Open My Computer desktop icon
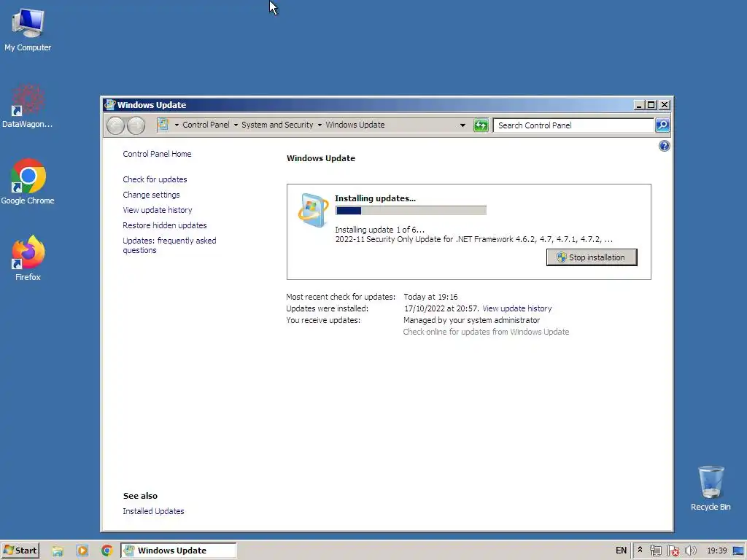Viewport: 747px width, 560px height. 28,29
